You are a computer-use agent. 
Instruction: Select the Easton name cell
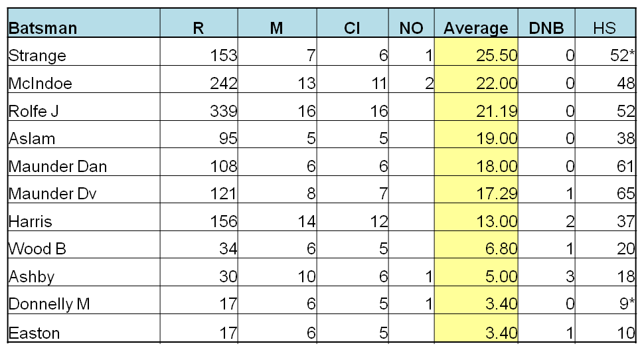tap(84, 328)
